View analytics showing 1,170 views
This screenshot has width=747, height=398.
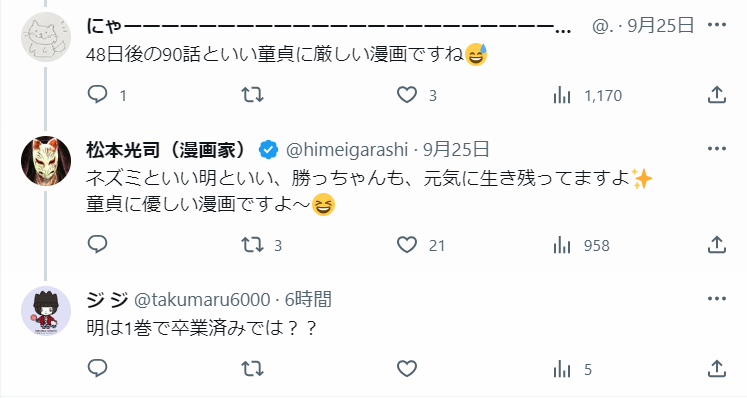pyautogui.click(x=562, y=95)
